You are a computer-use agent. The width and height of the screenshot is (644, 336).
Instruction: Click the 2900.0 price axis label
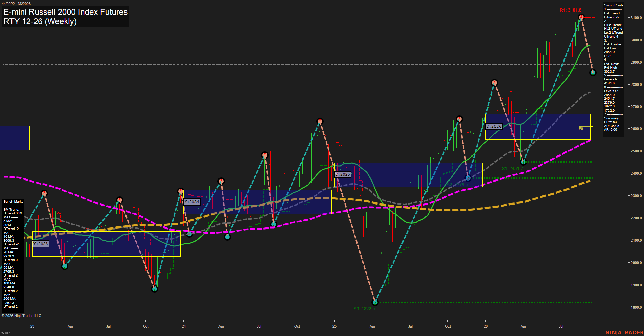click(636, 62)
